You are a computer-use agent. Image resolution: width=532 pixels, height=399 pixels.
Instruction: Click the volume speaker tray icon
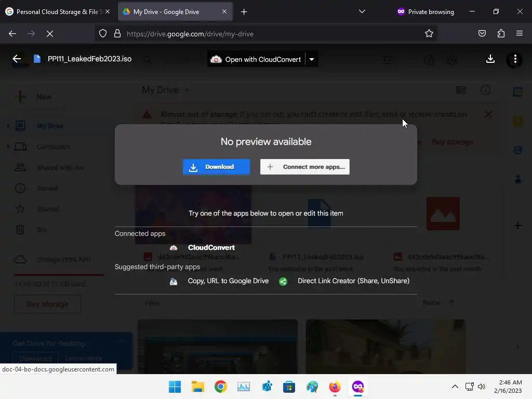point(482,387)
